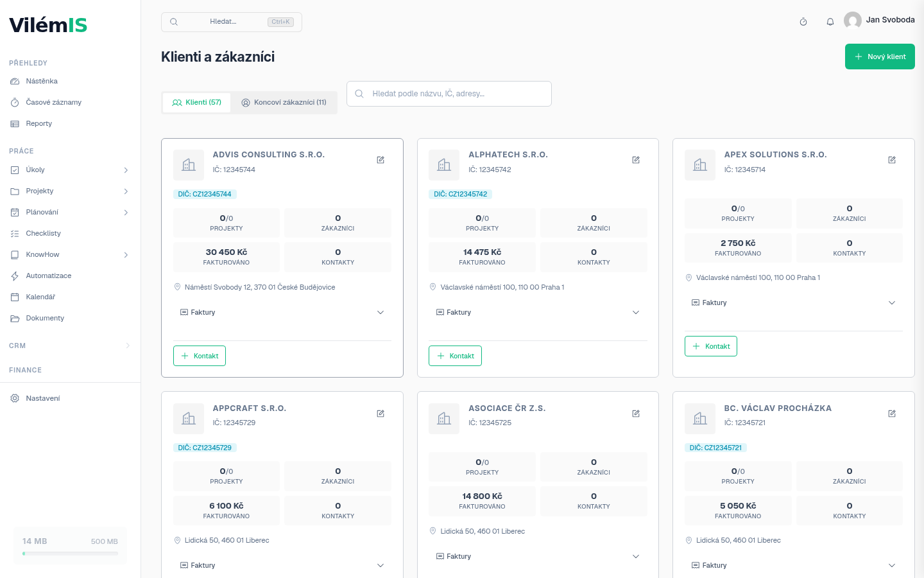Click the VilémIS logo
The height and width of the screenshot is (578, 924).
(48, 25)
